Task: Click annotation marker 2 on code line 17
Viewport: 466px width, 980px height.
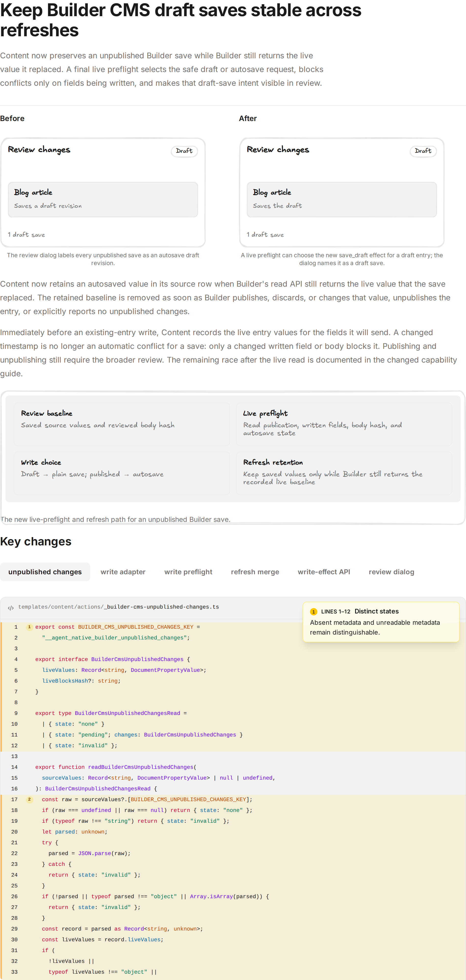Action: 29,799
